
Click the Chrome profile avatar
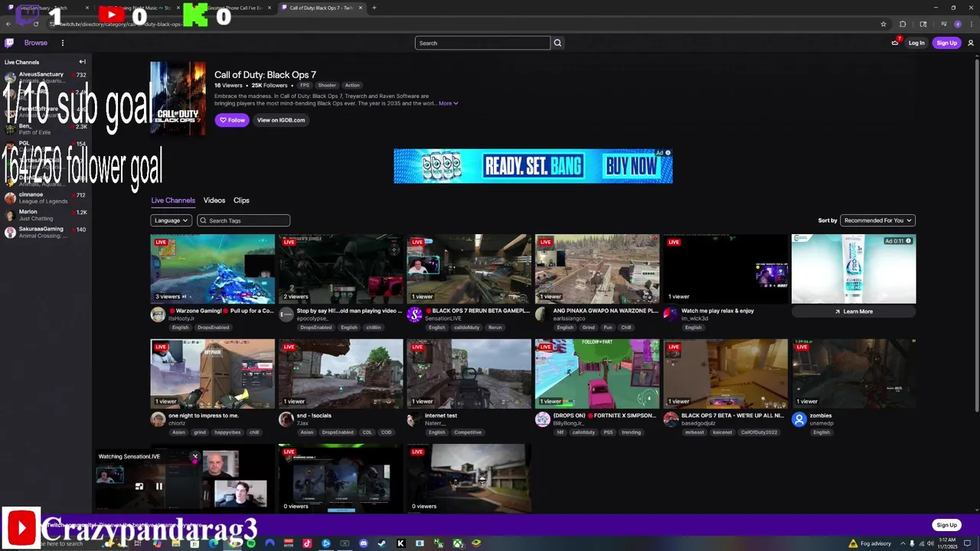[958, 24]
